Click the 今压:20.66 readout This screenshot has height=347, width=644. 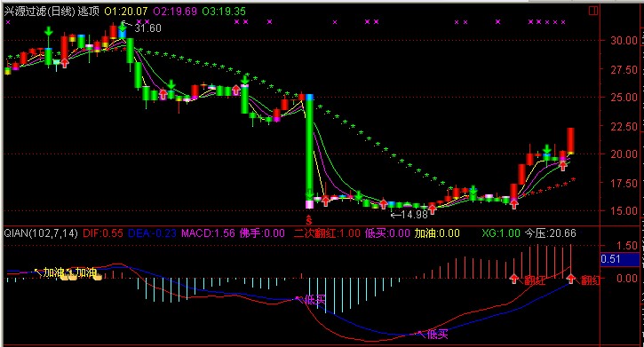tap(551, 233)
